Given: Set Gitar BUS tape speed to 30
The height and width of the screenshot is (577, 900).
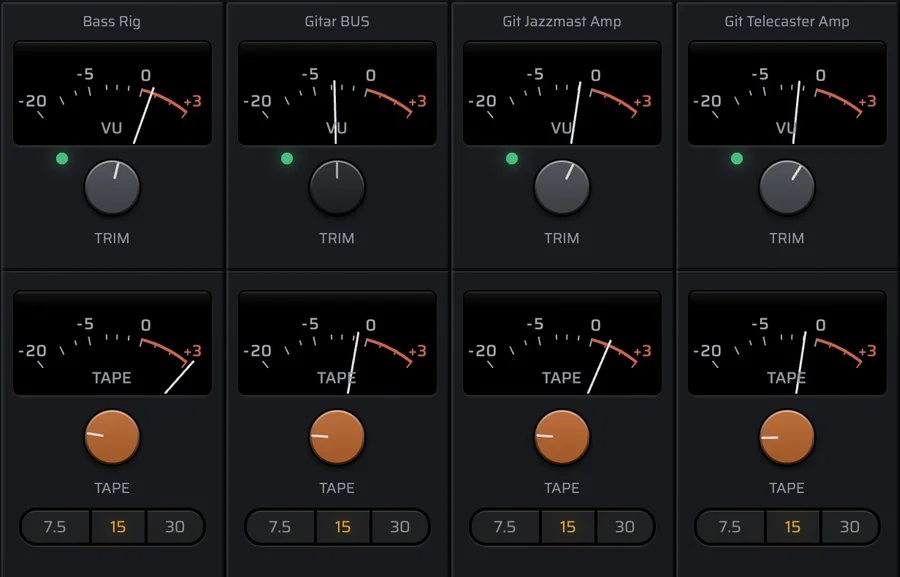Looking at the screenshot, I should click(x=400, y=526).
